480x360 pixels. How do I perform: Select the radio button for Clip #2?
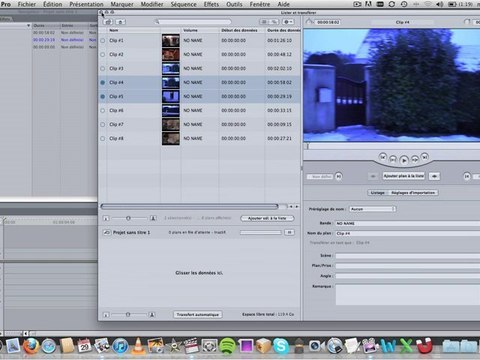(103, 54)
